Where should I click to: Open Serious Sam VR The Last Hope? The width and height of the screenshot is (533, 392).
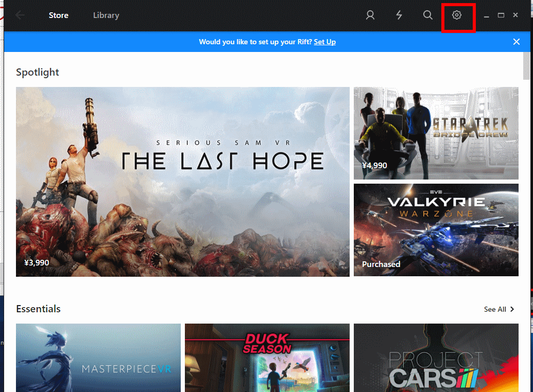pyautogui.click(x=182, y=182)
